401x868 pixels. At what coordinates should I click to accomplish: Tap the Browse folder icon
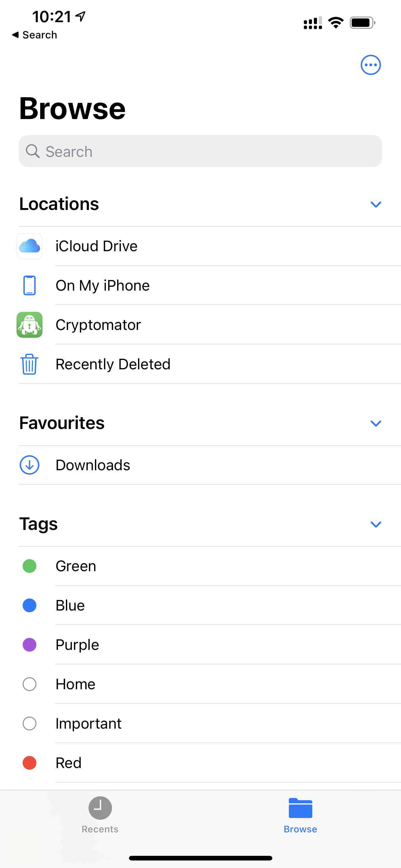(x=300, y=808)
